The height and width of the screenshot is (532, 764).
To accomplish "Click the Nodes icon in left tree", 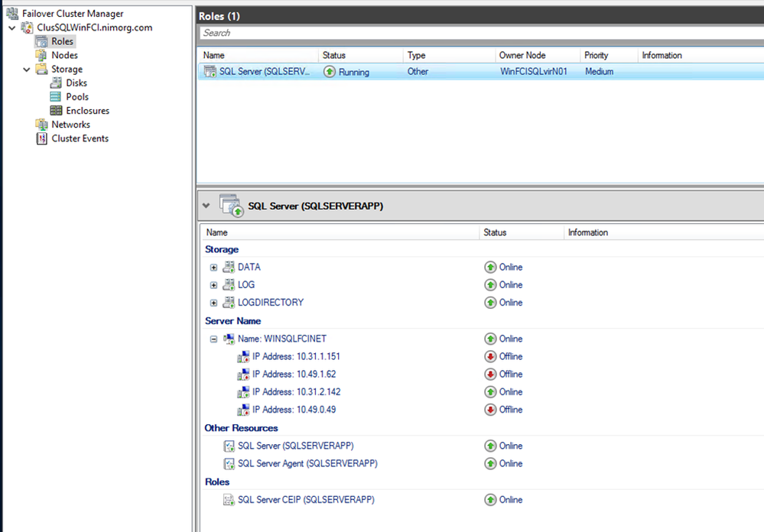I will pyautogui.click(x=41, y=55).
